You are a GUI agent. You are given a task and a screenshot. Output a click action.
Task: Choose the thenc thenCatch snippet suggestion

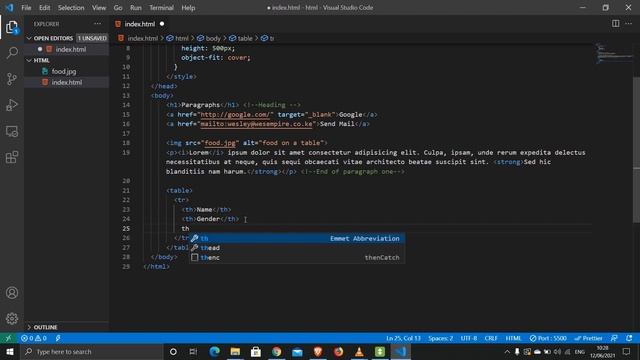[x=297, y=258]
